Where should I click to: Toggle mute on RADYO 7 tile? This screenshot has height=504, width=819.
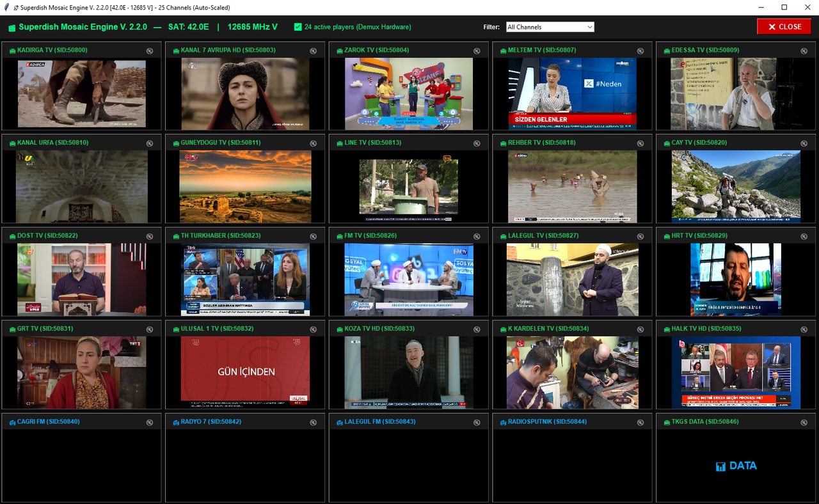pos(314,422)
